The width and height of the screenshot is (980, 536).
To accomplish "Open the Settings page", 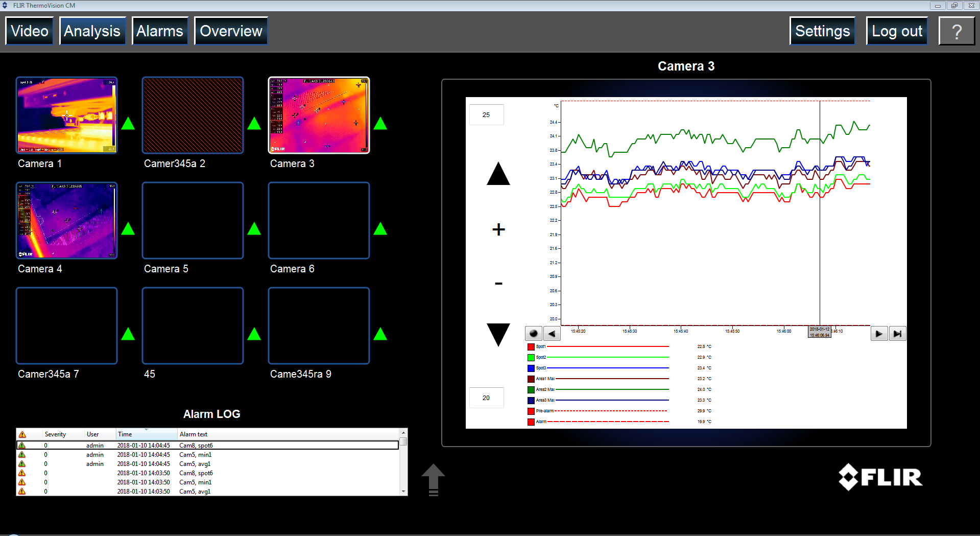I will tap(822, 31).
